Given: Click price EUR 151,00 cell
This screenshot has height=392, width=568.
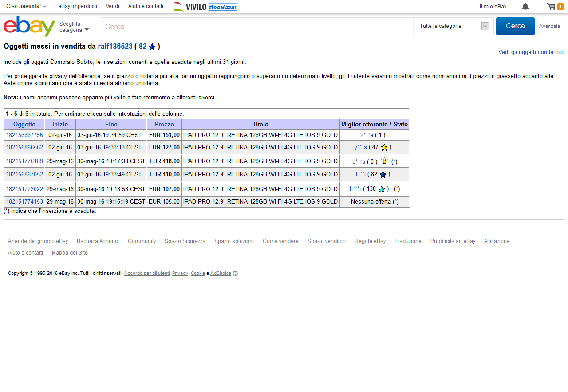Looking at the screenshot, I should click(x=164, y=135).
